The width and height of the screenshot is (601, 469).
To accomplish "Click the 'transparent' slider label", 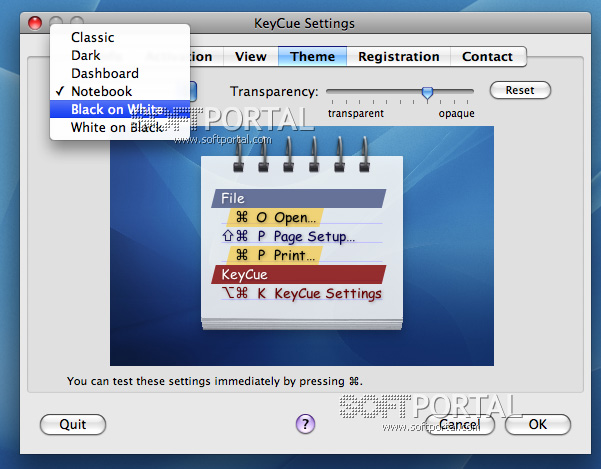I will point(356,113).
